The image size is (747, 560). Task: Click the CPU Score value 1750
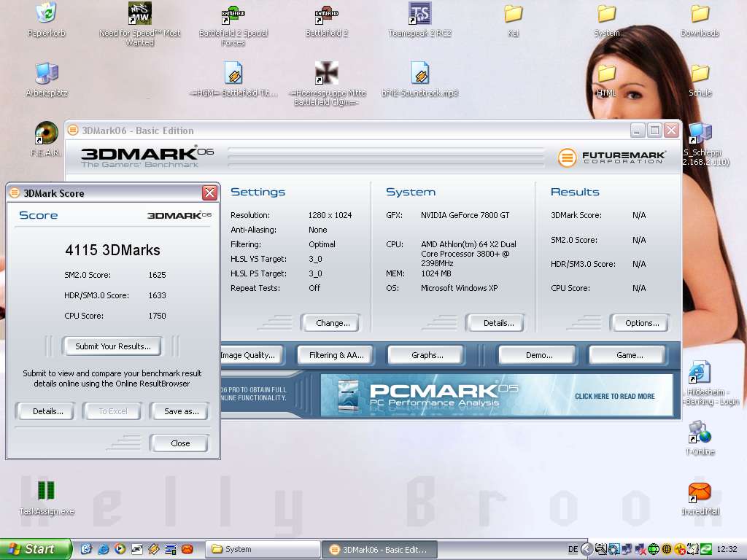(157, 316)
